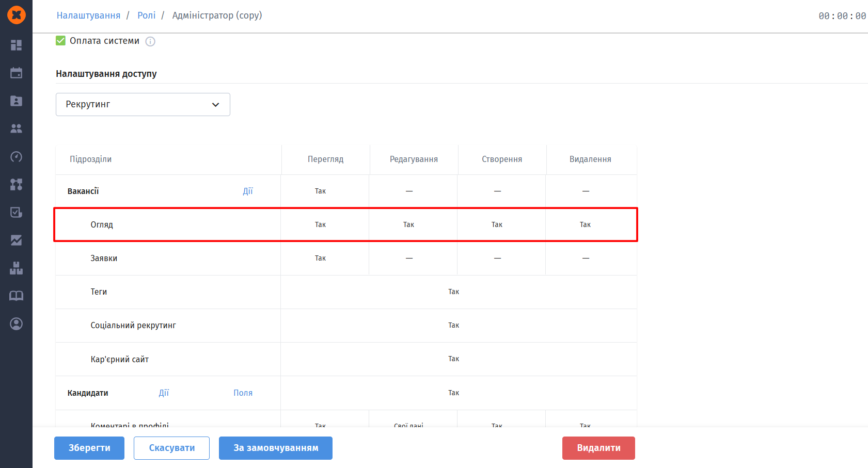Go to Ролі breadcrumb link

coord(146,15)
